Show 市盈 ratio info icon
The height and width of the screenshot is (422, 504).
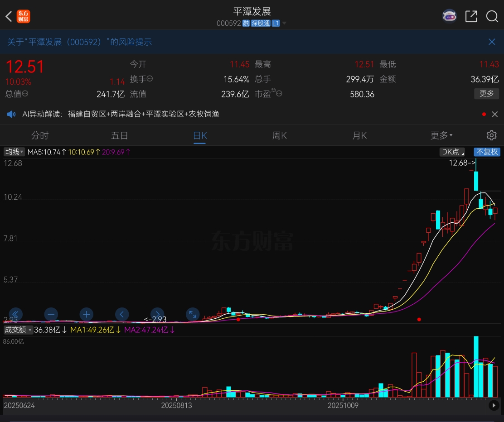[279, 93]
